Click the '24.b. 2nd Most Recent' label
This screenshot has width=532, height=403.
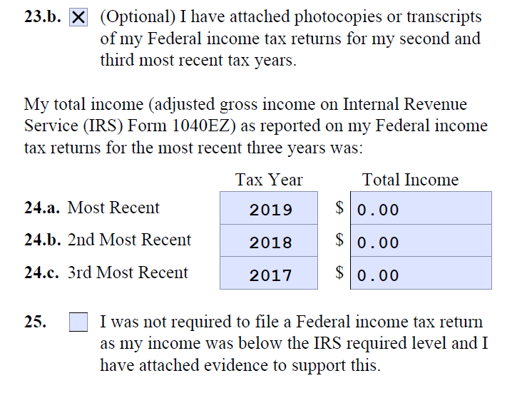click(108, 240)
